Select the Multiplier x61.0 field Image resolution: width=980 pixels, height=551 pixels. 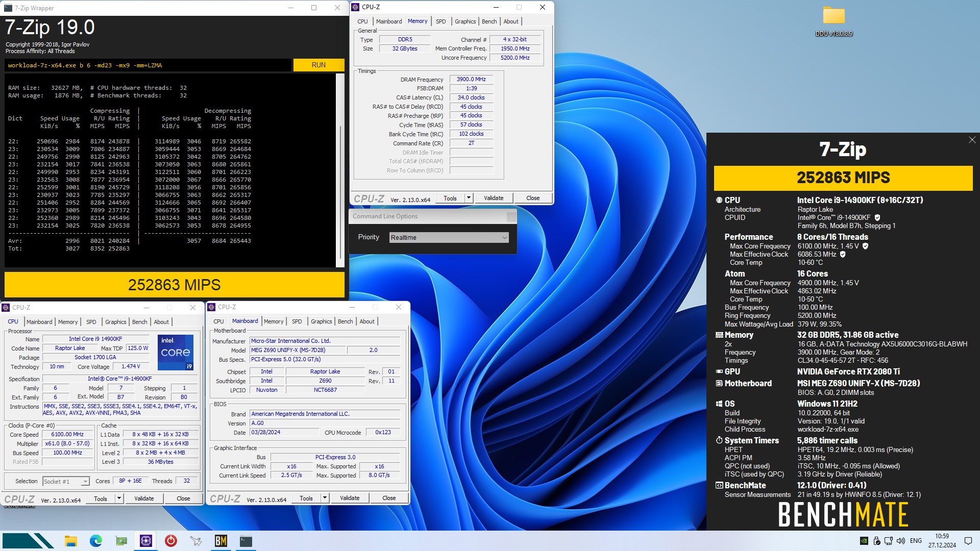point(67,443)
